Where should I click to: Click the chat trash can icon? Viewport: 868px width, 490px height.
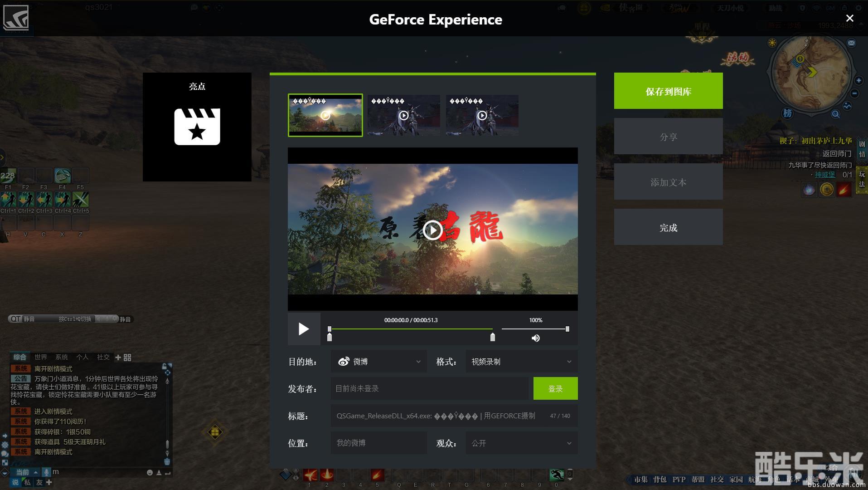pos(167,461)
